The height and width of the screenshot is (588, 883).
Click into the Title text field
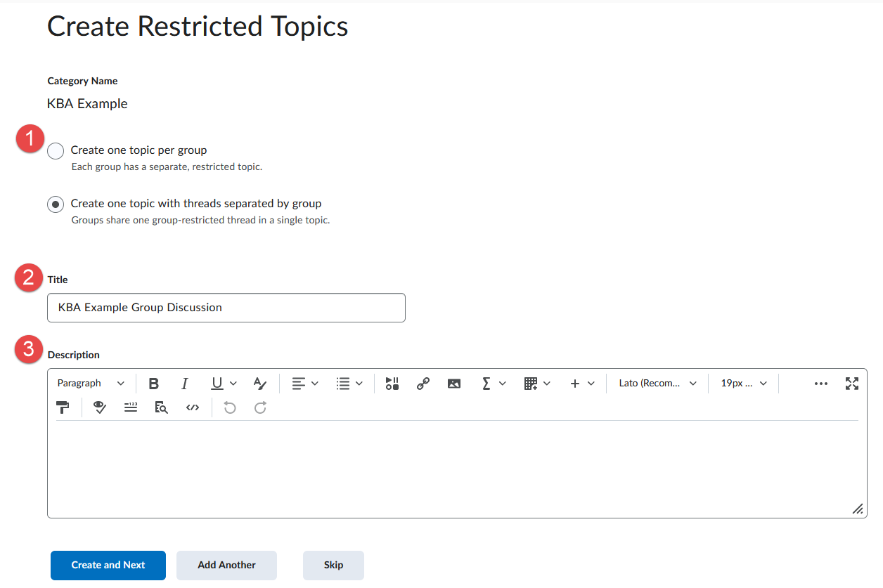tap(226, 308)
